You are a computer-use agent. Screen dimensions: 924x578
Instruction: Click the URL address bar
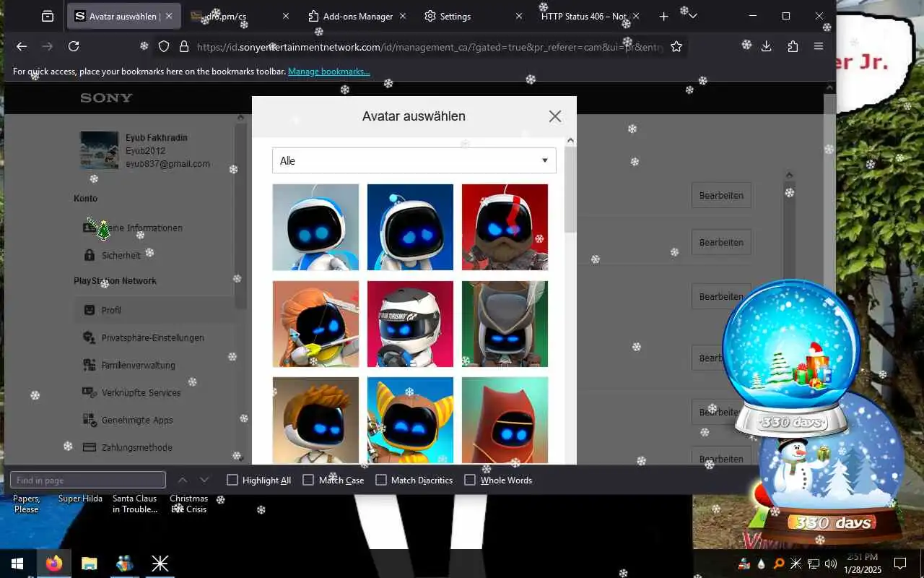pyautogui.click(x=430, y=46)
